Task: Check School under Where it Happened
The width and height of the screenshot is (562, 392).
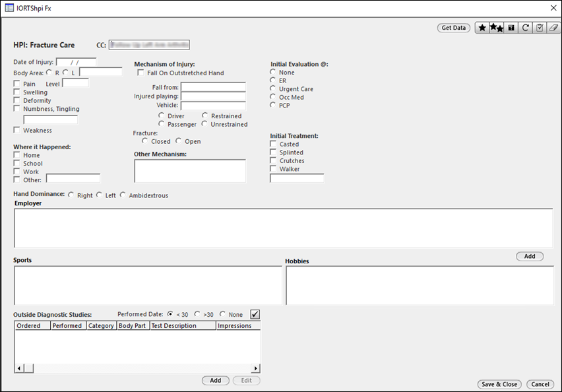Action: (17, 163)
